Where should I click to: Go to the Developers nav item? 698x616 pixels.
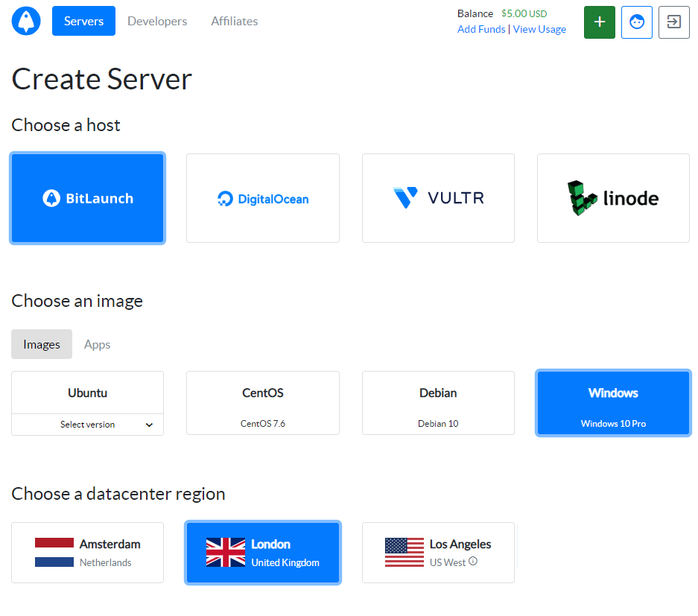[x=157, y=21]
